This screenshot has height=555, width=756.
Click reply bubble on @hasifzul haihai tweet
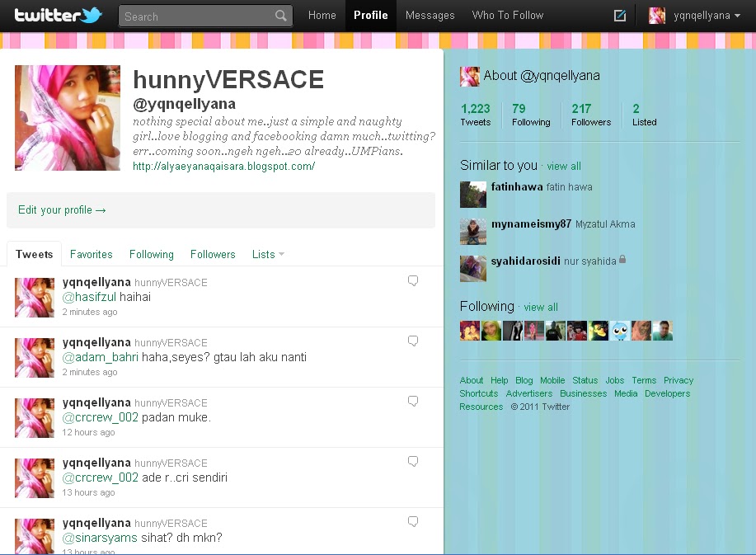413,280
